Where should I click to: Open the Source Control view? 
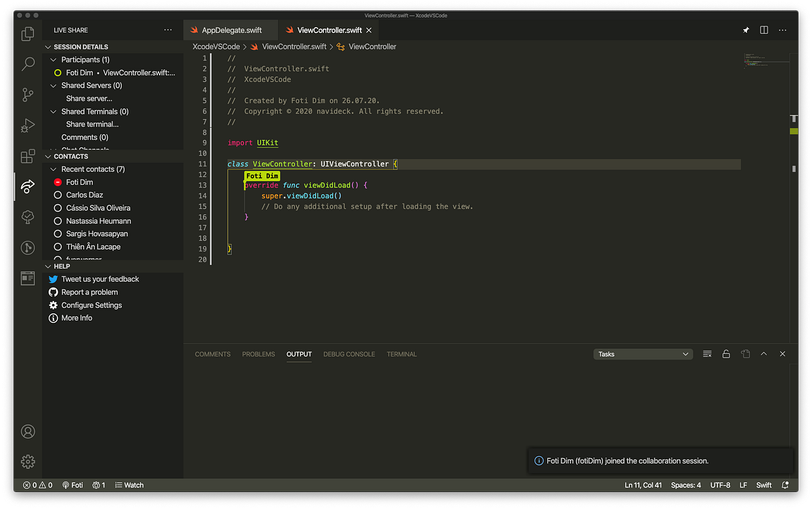pyautogui.click(x=27, y=95)
